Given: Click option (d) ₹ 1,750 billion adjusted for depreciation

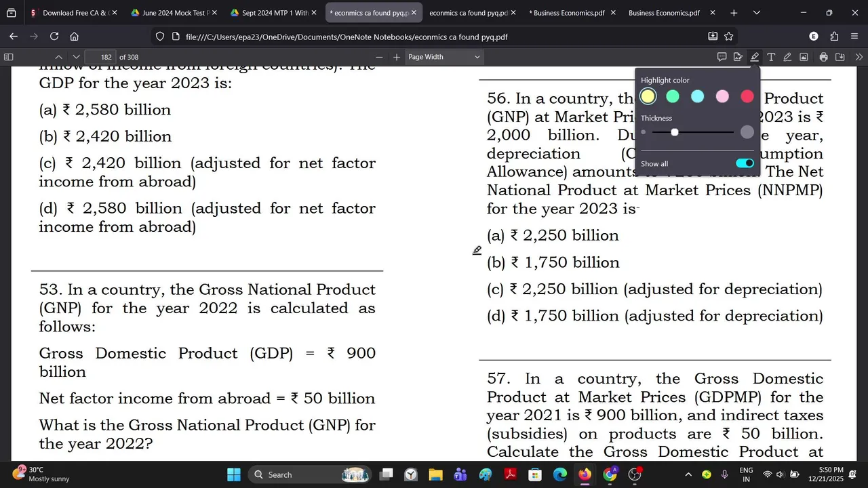Looking at the screenshot, I should click(654, 316).
